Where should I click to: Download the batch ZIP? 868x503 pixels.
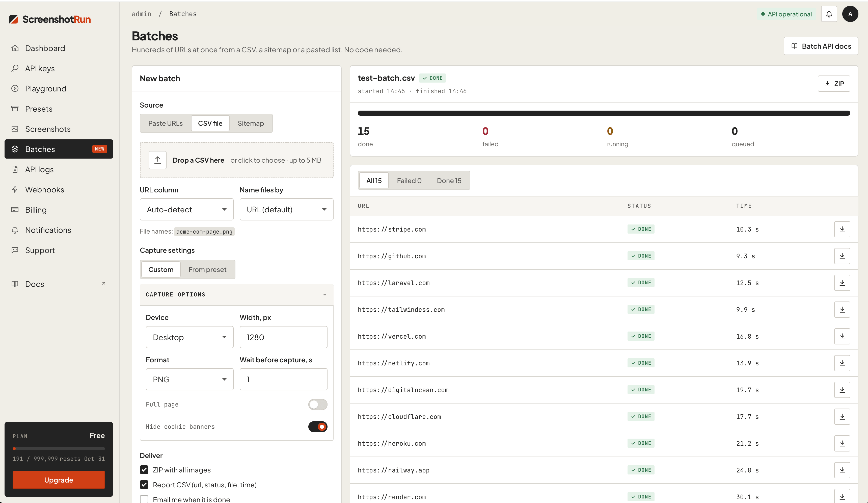point(833,84)
